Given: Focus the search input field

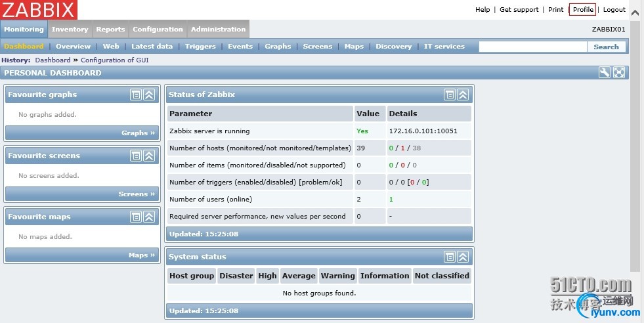Looking at the screenshot, I should click(532, 47).
